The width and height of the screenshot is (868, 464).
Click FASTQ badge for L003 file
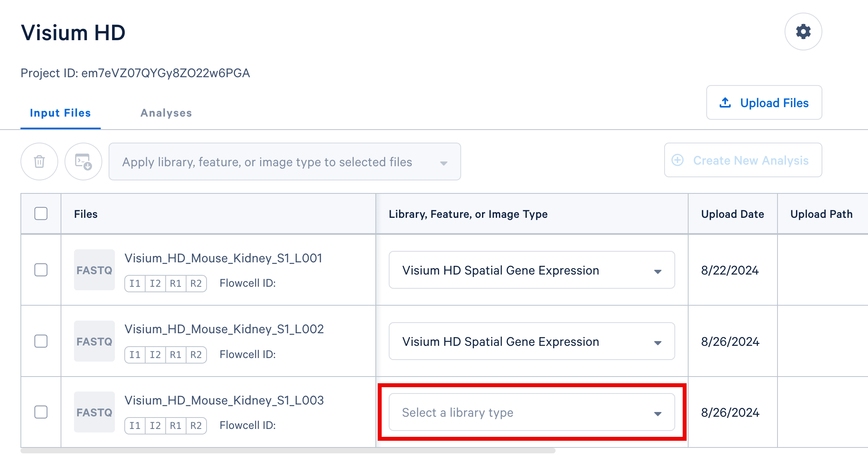point(94,412)
